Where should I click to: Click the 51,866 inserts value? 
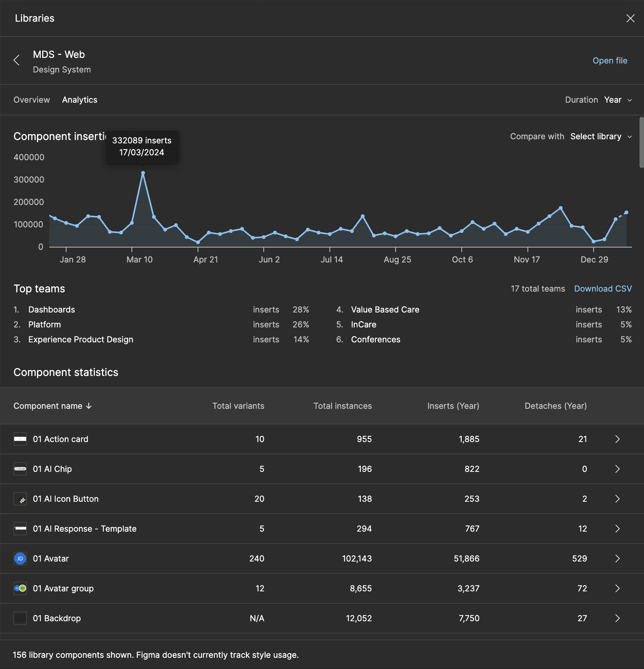(x=466, y=558)
